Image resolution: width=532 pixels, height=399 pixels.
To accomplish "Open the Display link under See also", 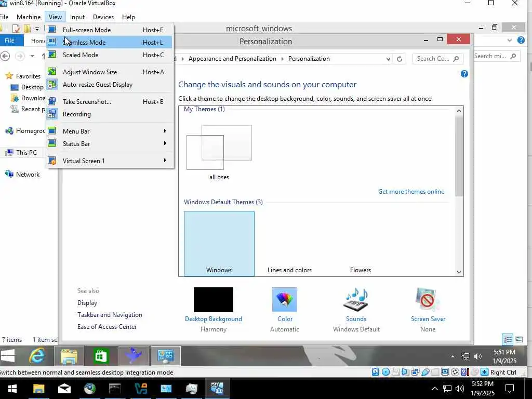I will coord(87,303).
